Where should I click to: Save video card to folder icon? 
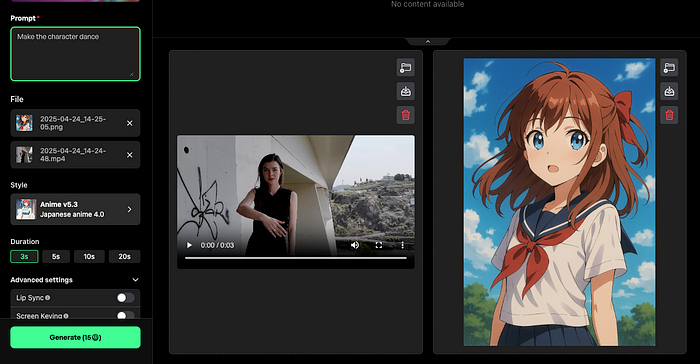(405, 67)
